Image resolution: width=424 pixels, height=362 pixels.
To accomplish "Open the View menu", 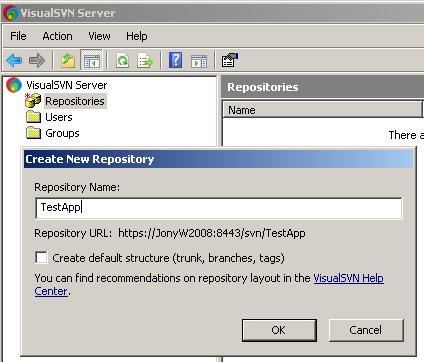I will point(99,36).
